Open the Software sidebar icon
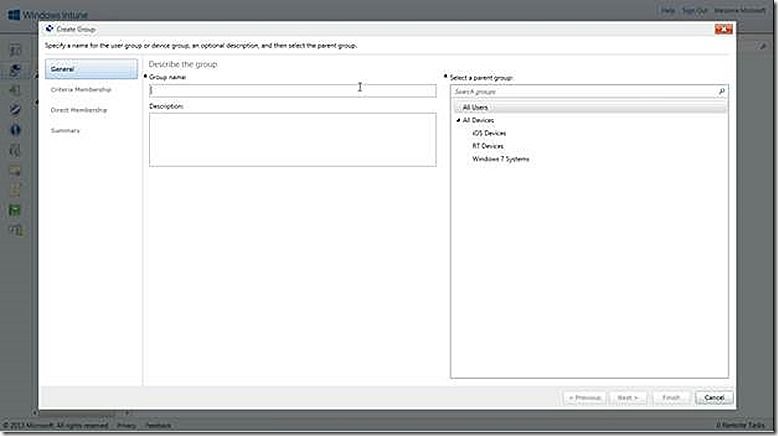 (x=15, y=150)
